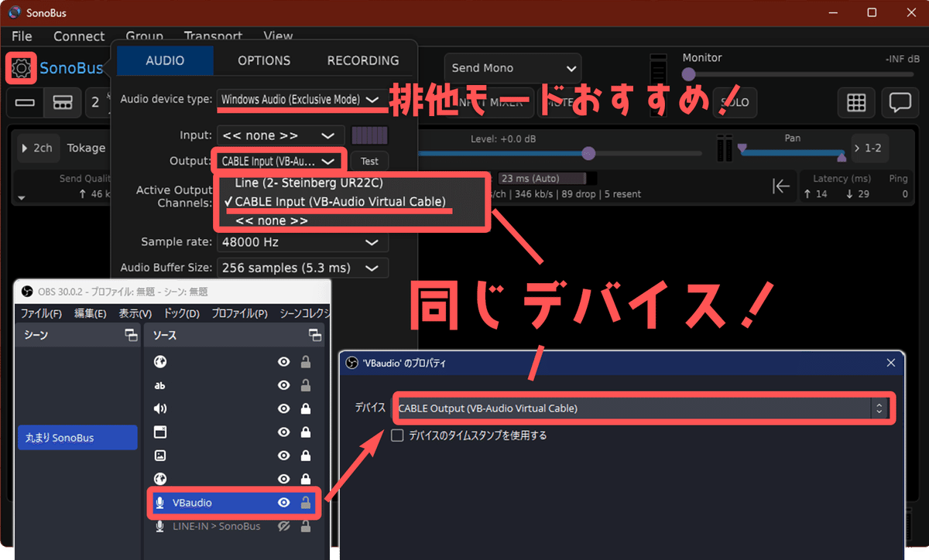
Task: Click the microphone icon of VBaudio source
Action: click(160, 503)
